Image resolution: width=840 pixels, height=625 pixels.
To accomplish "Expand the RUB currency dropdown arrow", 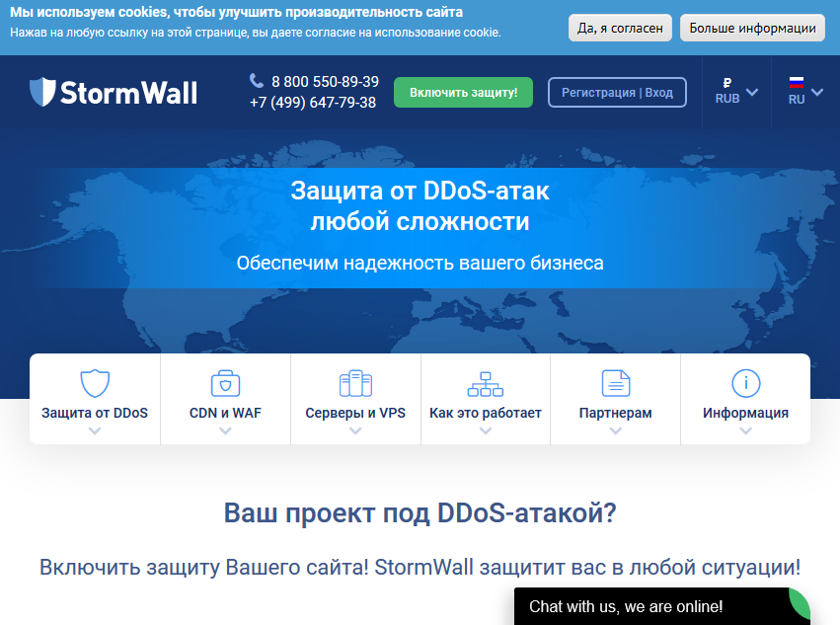I will (752, 92).
